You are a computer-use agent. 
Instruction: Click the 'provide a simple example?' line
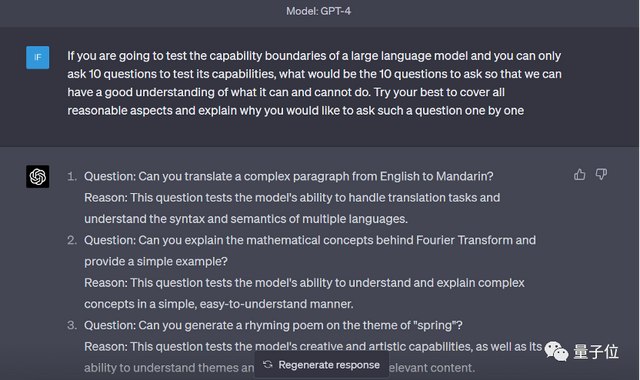tap(156, 261)
